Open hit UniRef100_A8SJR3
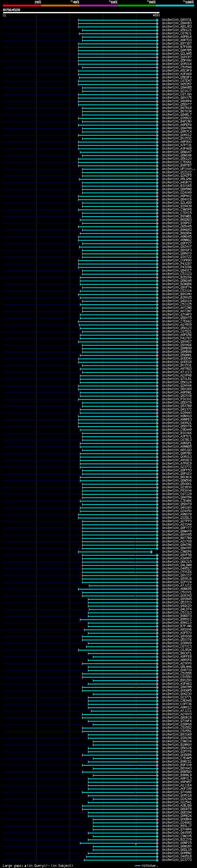 tap(177, 27)
